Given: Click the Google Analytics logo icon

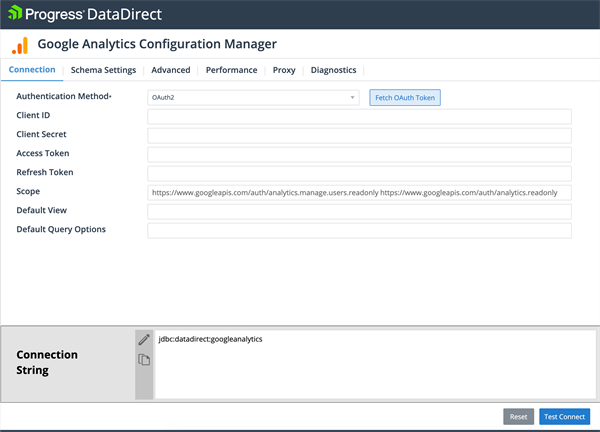Looking at the screenshot, I should pos(20,46).
